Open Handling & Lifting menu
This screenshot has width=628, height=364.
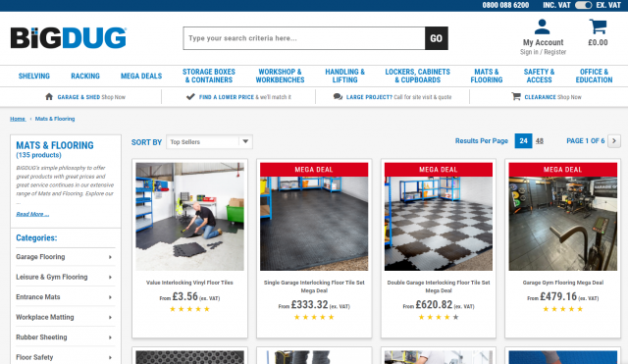point(344,76)
